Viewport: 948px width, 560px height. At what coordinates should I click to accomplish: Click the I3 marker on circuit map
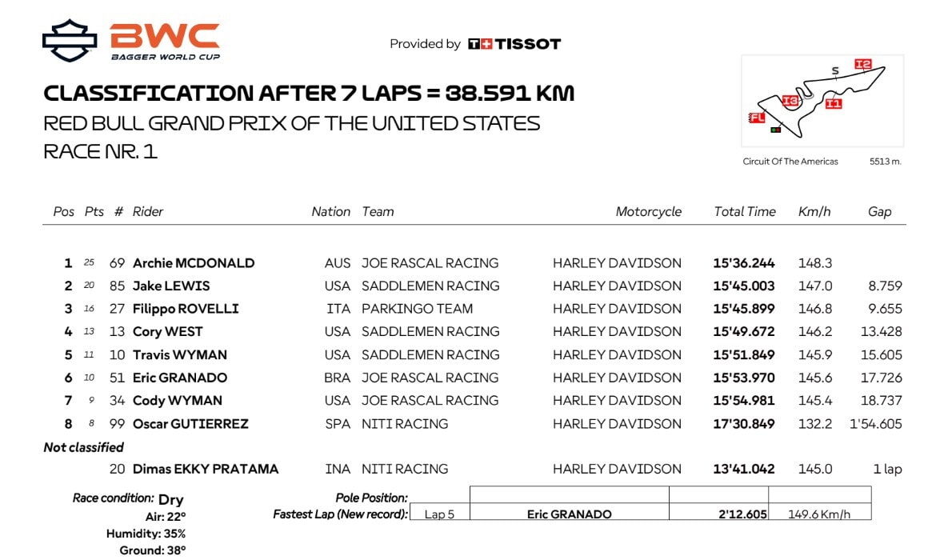tap(790, 101)
